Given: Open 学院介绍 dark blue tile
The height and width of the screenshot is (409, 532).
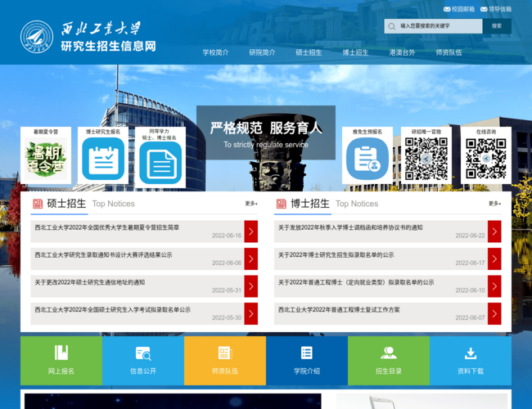Looking at the screenshot, I should click(307, 361).
